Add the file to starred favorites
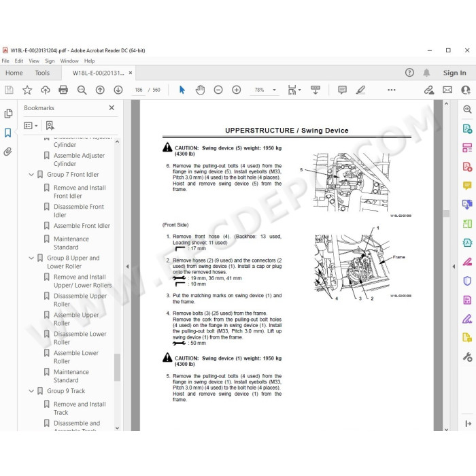 27,90
